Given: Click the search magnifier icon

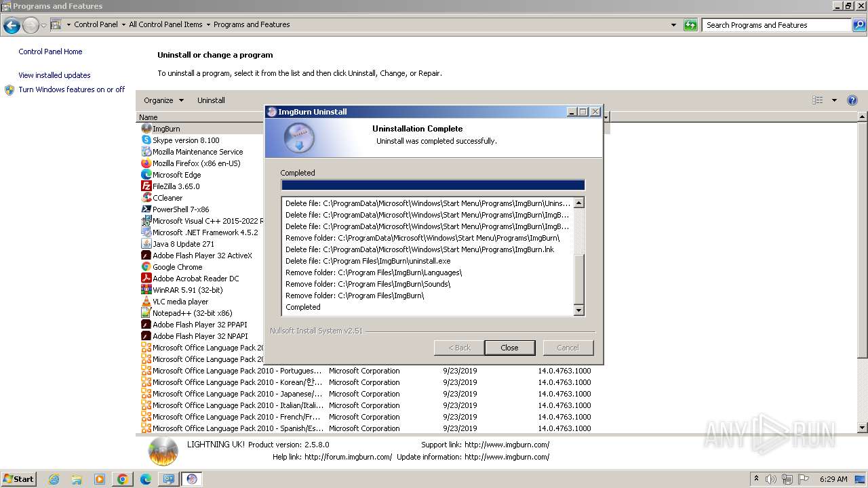Looking at the screenshot, I should pos(859,25).
